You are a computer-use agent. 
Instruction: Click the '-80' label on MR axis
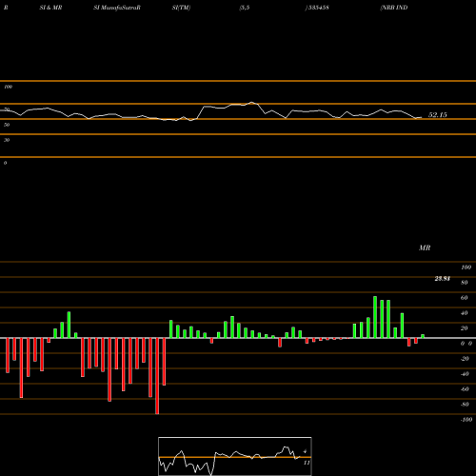click(x=465, y=405)
